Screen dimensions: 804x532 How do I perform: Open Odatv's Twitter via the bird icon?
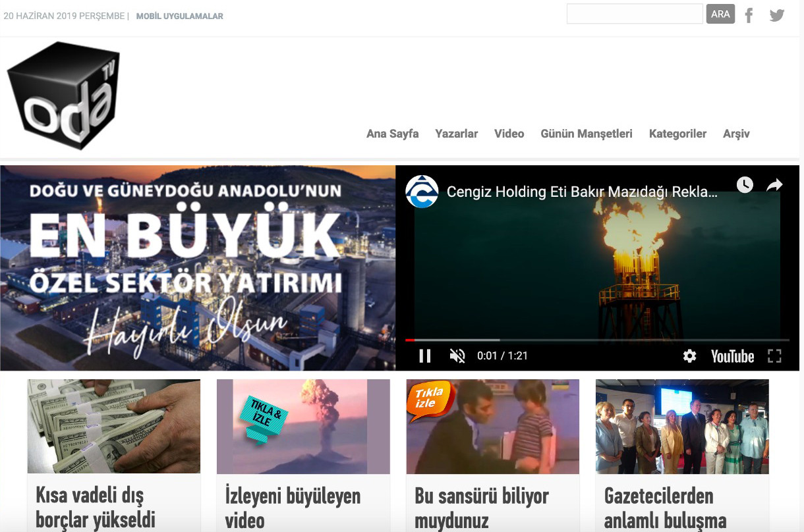(776, 14)
